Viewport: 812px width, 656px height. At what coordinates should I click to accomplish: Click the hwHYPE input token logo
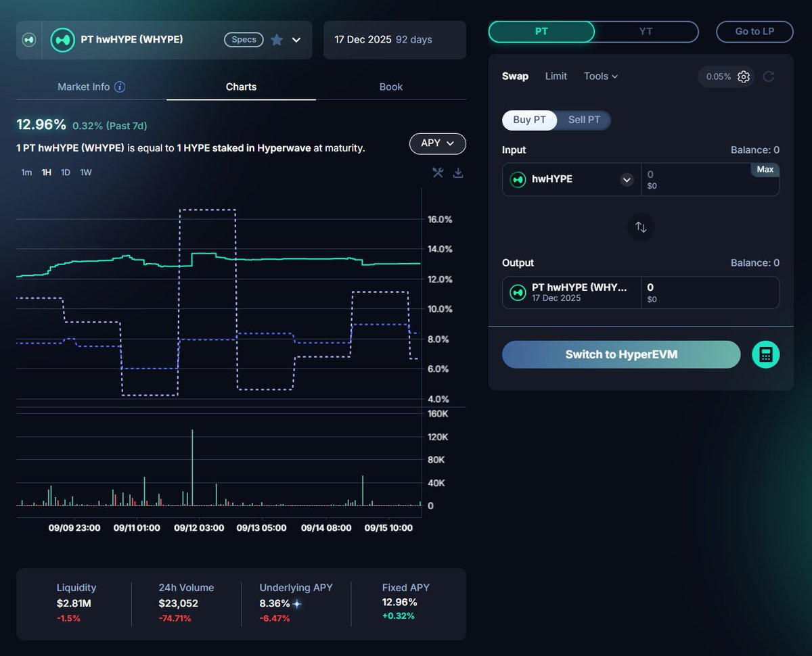(518, 179)
